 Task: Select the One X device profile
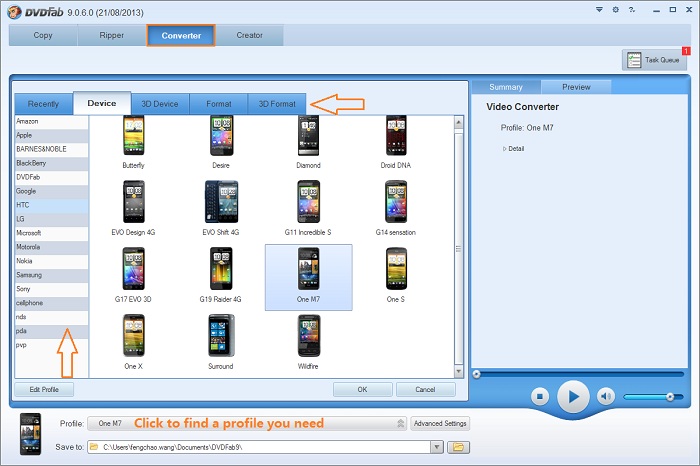pyautogui.click(x=133, y=341)
